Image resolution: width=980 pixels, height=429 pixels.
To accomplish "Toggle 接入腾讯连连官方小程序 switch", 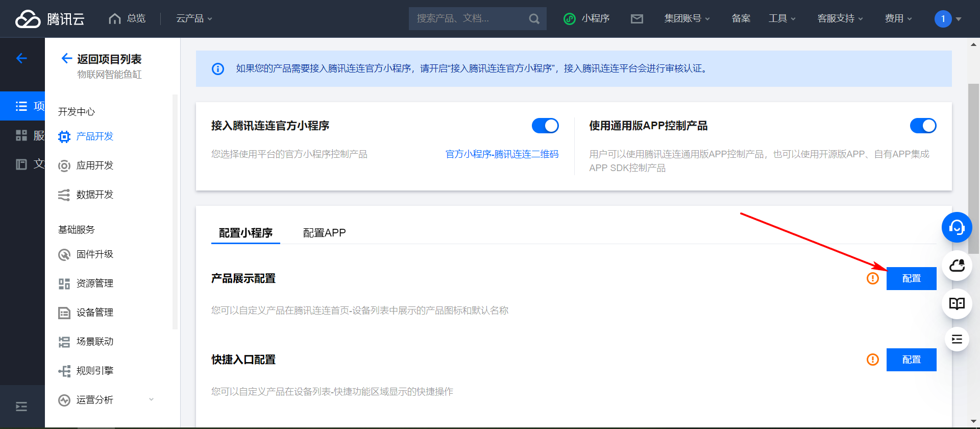I will (545, 126).
